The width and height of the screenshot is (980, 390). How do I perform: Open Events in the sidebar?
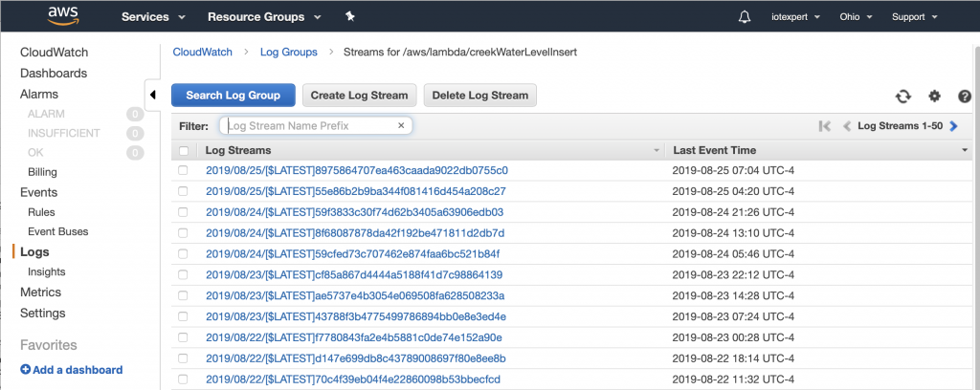38,192
